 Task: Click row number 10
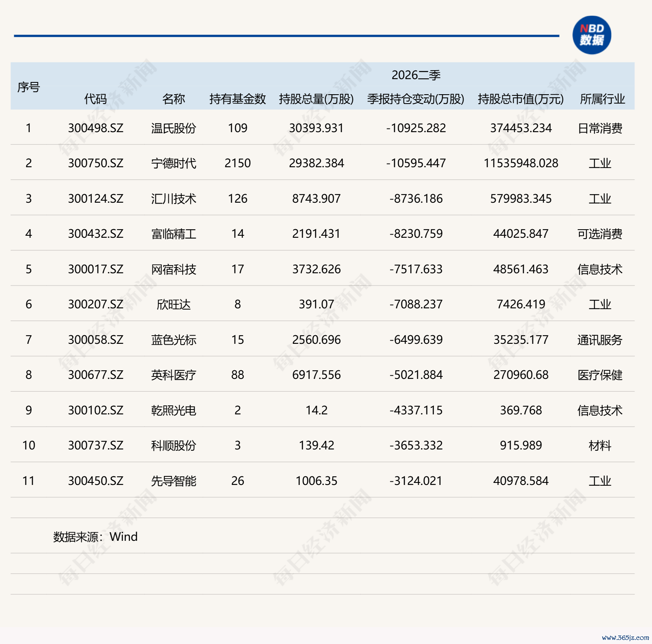pyautogui.click(x=29, y=445)
